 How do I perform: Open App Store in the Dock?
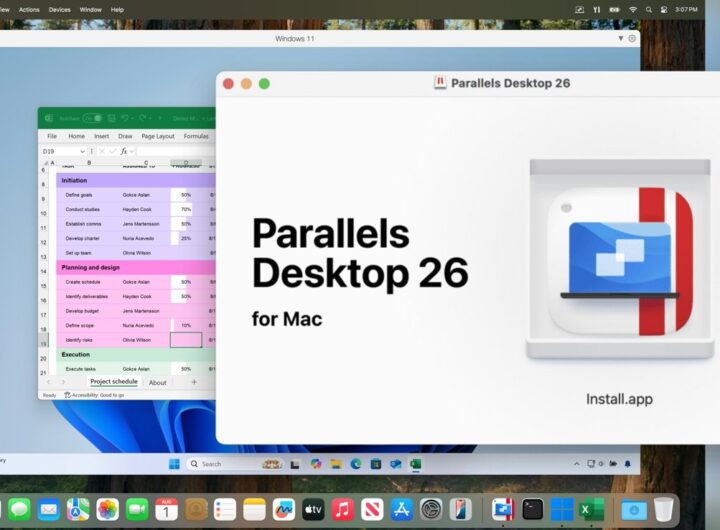[x=402, y=509]
